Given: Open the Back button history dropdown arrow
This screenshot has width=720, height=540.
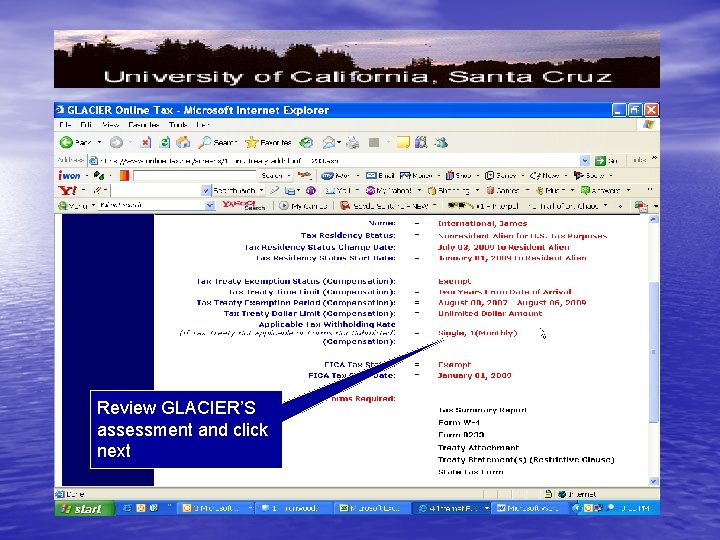Looking at the screenshot, I should [x=99, y=142].
